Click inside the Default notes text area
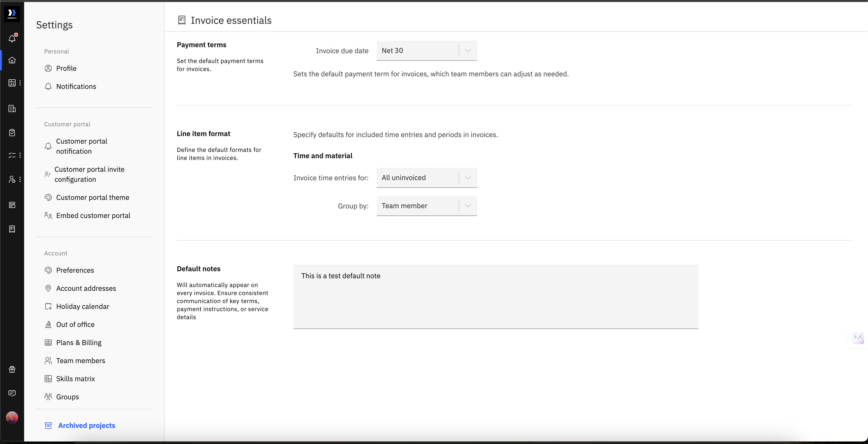The height and width of the screenshot is (444, 868). pos(495,296)
